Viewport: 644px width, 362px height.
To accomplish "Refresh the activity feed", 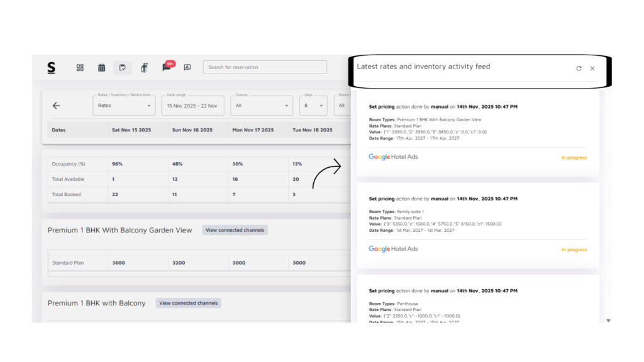I will click(579, 68).
